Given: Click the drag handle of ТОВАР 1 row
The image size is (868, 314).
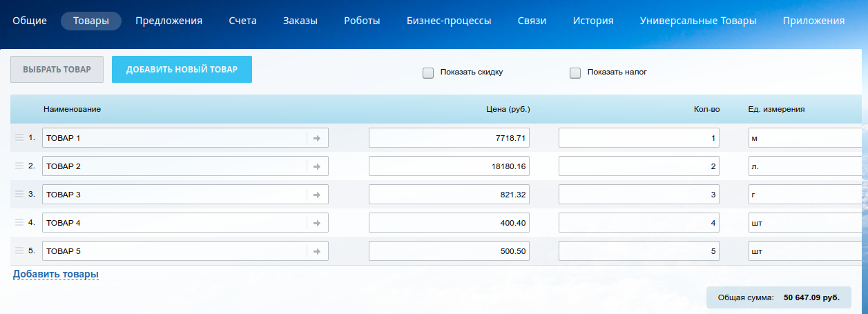Looking at the screenshot, I should 19,138.
